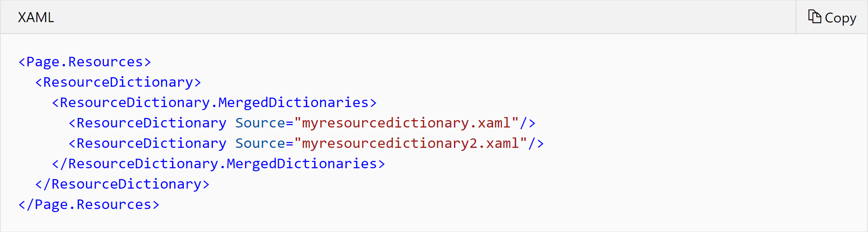Click the Copy button label

[x=840, y=18]
